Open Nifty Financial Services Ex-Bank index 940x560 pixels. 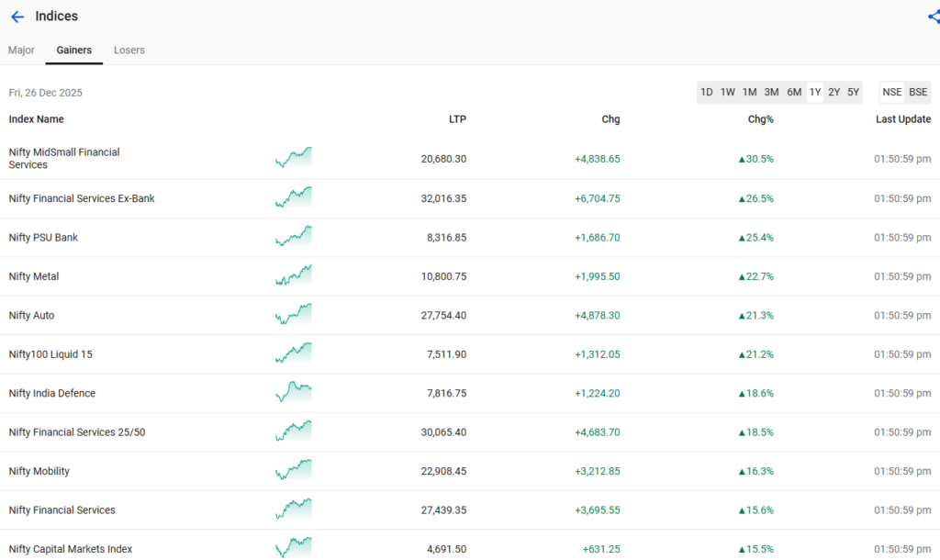(82, 198)
